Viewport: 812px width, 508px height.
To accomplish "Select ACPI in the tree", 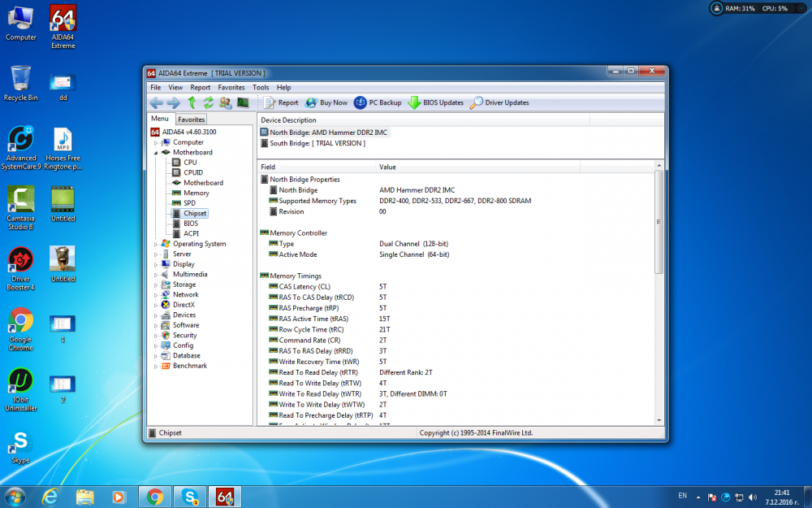I will click(x=191, y=233).
